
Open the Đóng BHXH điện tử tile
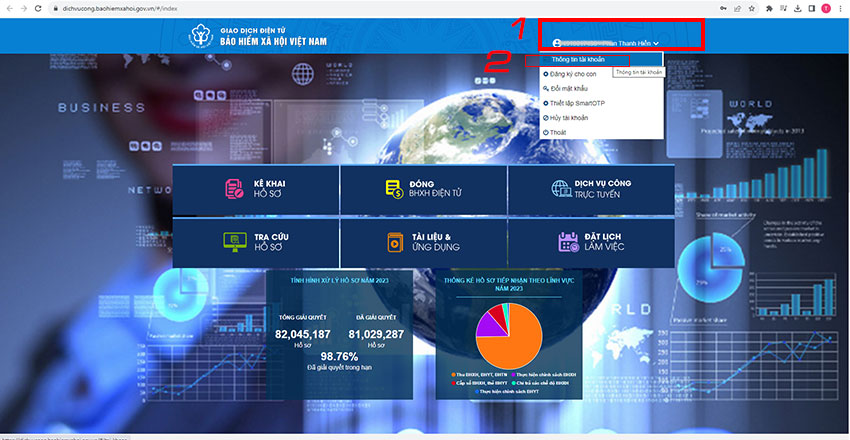(423, 190)
